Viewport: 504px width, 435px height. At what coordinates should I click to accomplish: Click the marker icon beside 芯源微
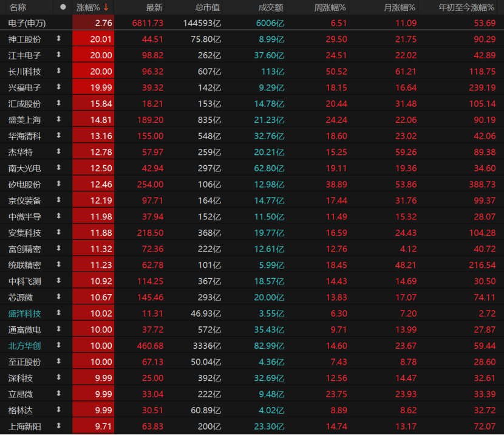[58, 296]
